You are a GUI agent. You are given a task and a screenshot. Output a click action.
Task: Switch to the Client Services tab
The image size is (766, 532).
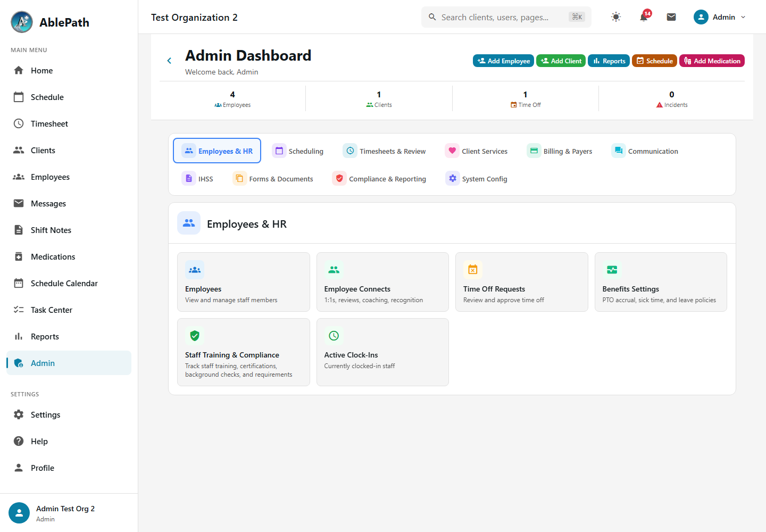click(477, 151)
